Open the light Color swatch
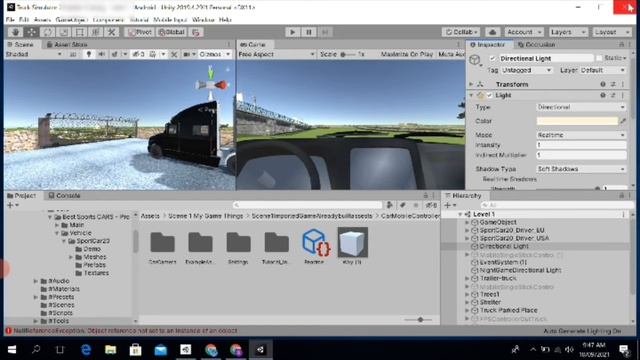 tap(577, 121)
